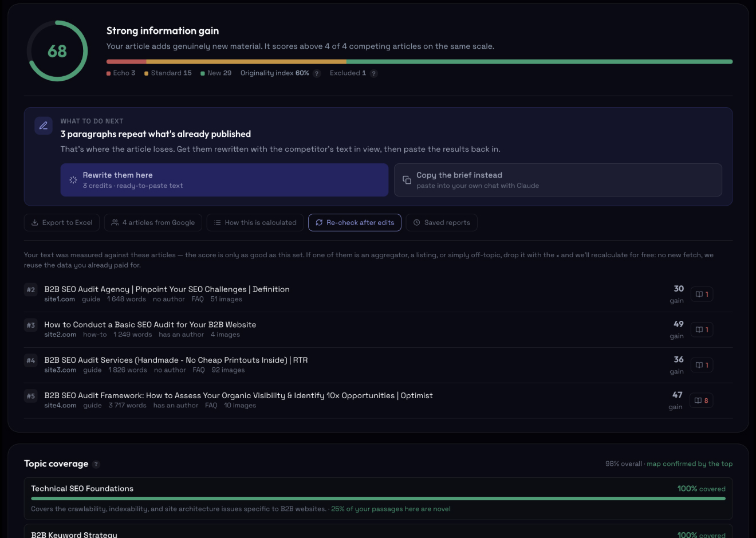This screenshot has height=538, width=756.
Task: Click Copy the brief instead
Action: pos(558,180)
